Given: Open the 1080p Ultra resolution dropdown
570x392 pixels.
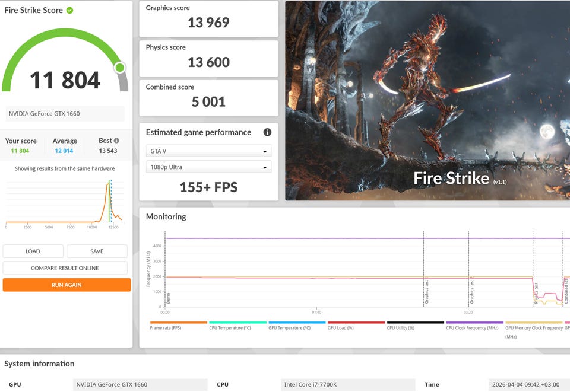Looking at the screenshot, I should pyautogui.click(x=208, y=167).
